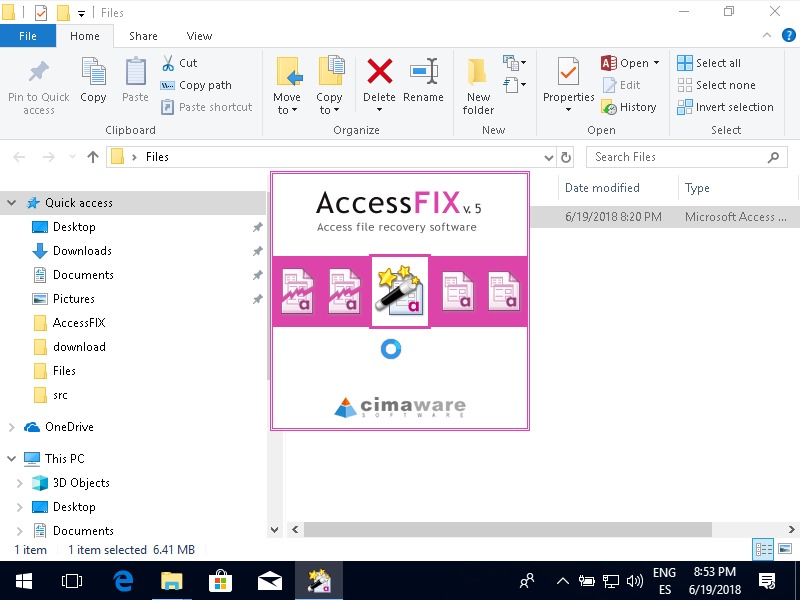Expand the OneDrive tree node
This screenshot has height=600, width=800.
click(x=12, y=427)
